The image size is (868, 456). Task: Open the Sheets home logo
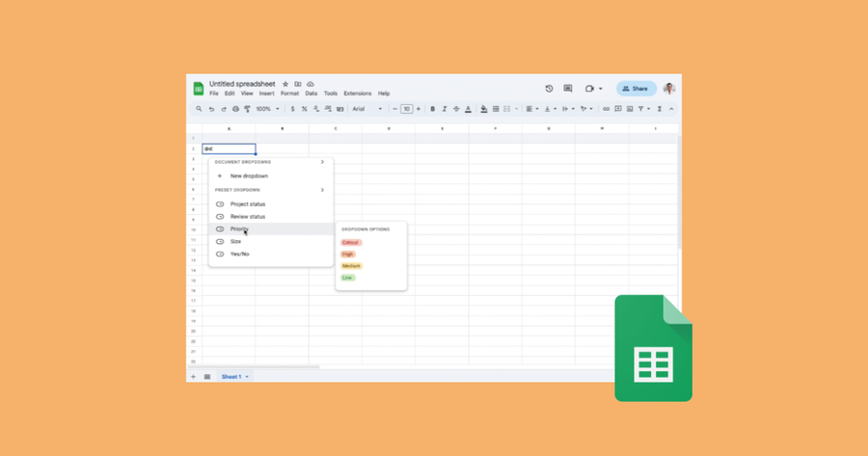[x=198, y=89]
